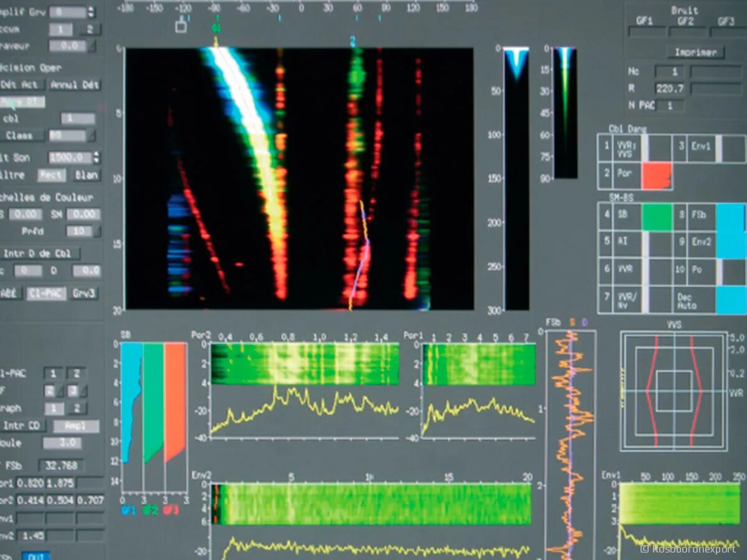This screenshot has height=560, width=747.
Task: Click the Intr D de Cbl button
Action: (x=40, y=253)
